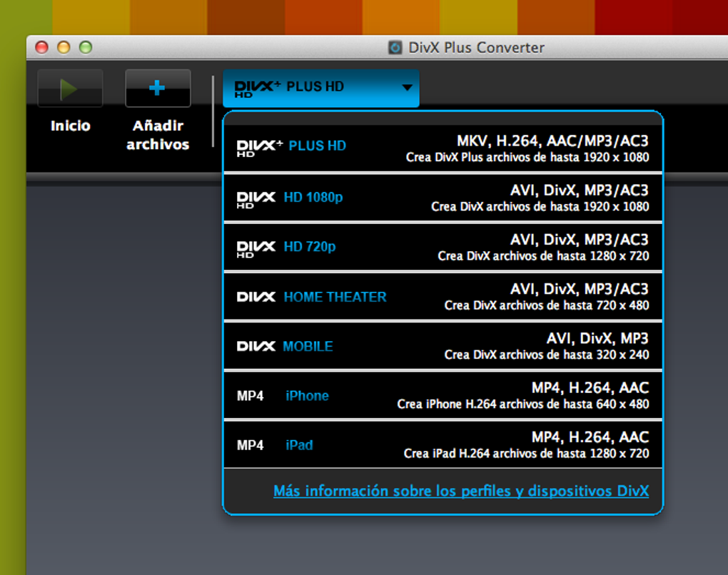Click DivX+ HD logo in PLUS HD row
The image size is (728, 575).
(260, 148)
